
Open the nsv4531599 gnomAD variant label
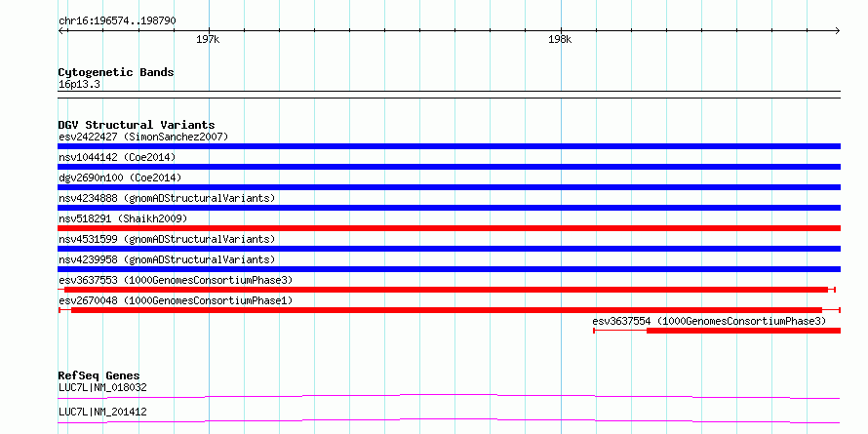tap(167, 239)
